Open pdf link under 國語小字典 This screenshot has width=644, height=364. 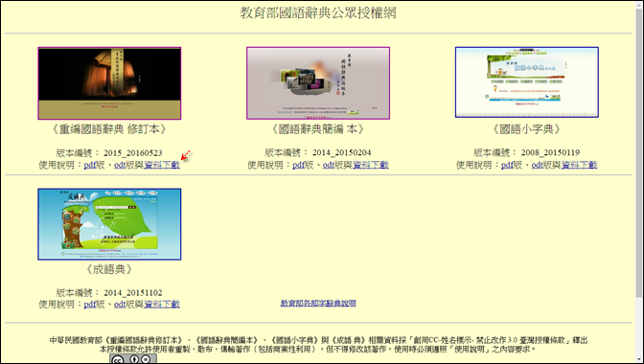coord(507,165)
